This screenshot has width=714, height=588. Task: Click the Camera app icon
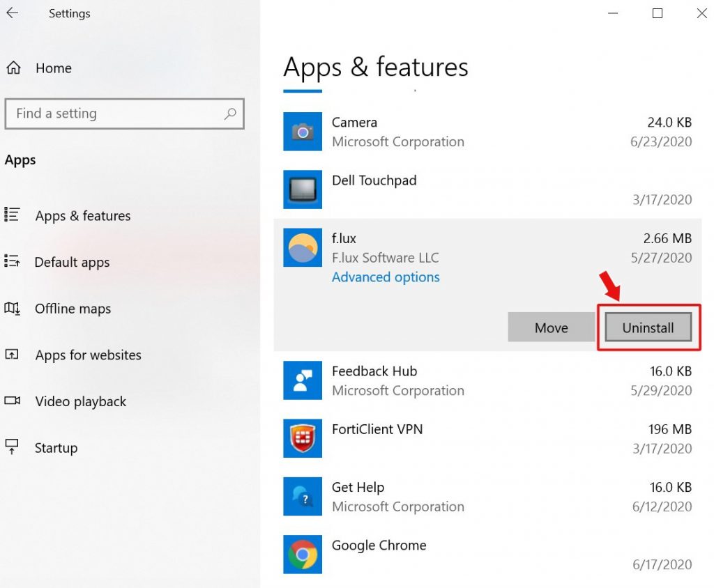tap(303, 132)
